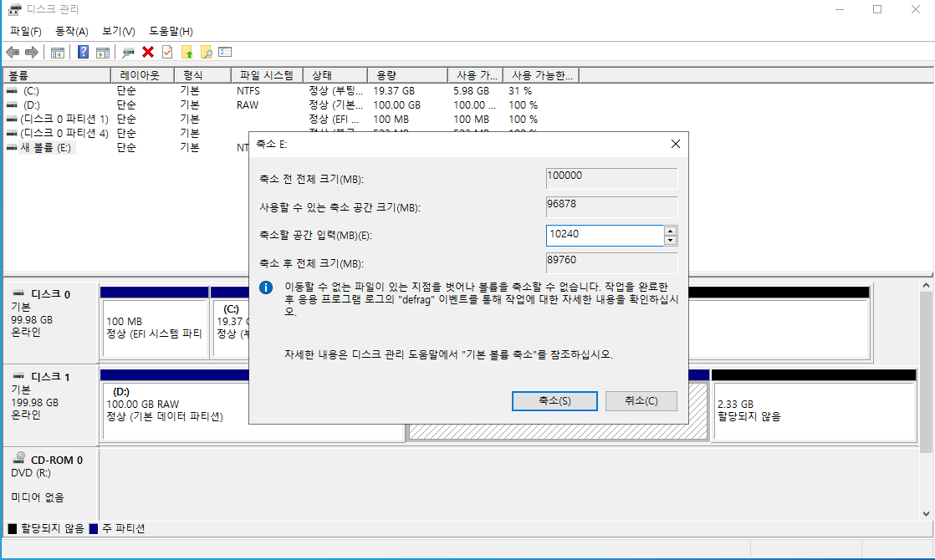935x560 pixels.
Task: Click the 디스크 1 label panel
Action: tap(51, 405)
